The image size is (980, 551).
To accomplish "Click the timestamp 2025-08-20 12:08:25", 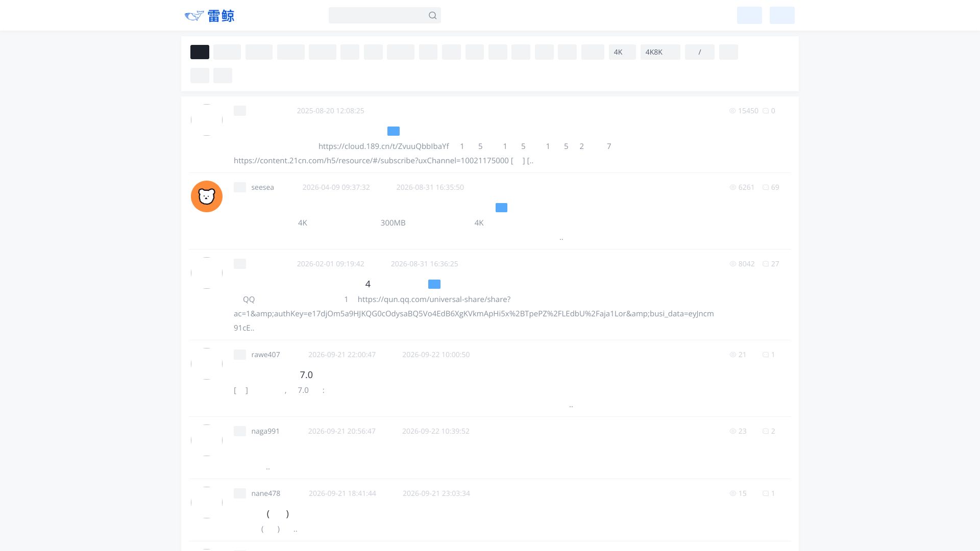I will 330,111.
